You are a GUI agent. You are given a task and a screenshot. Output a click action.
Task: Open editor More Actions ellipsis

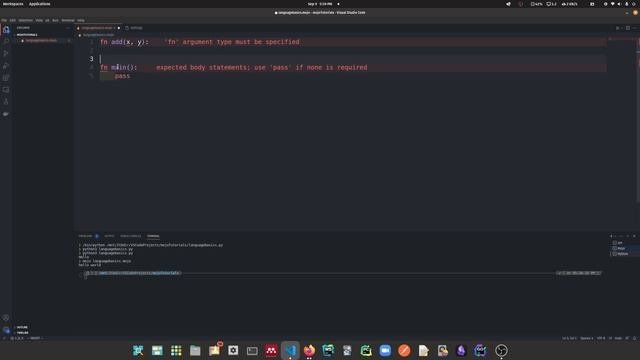pyautogui.click(x=634, y=28)
